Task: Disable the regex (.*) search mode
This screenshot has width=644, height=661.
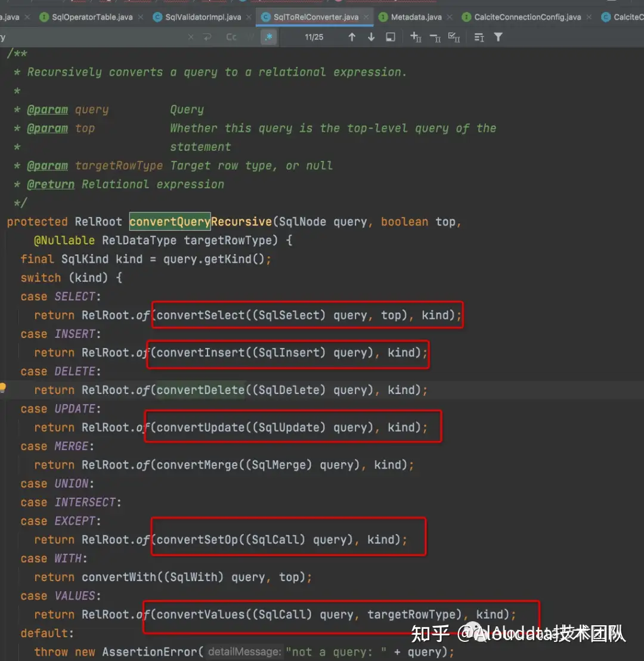Action: coord(269,37)
